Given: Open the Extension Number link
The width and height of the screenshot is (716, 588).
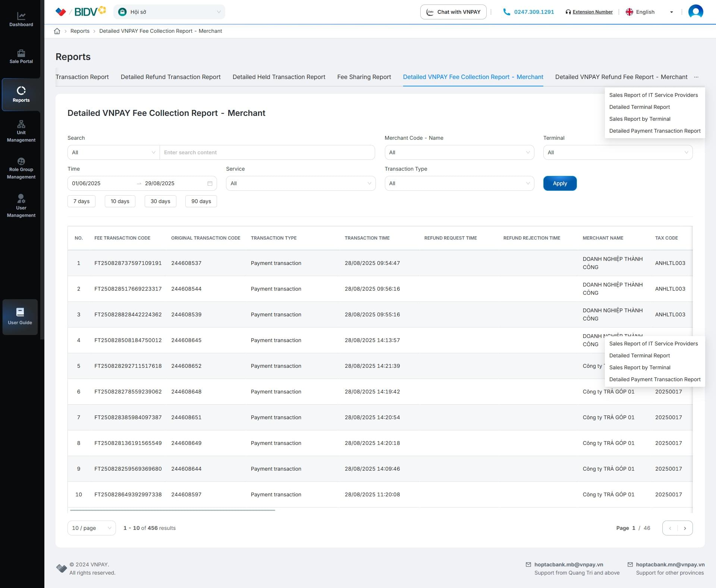Looking at the screenshot, I should [592, 12].
